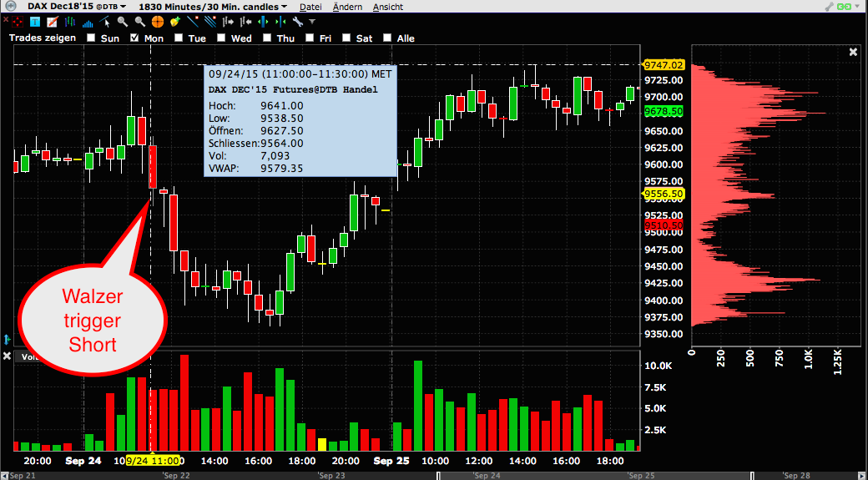Check the Alle trades checkbox
The image size is (868, 480).
coord(387,38)
